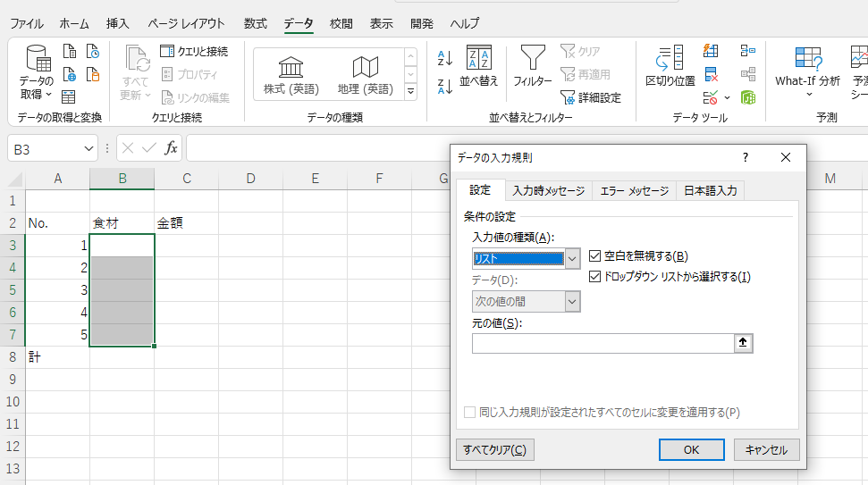868x485 pixels.
Task: Toggle ドロップダウン リストから選択する checkbox
Action: click(x=595, y=277)
